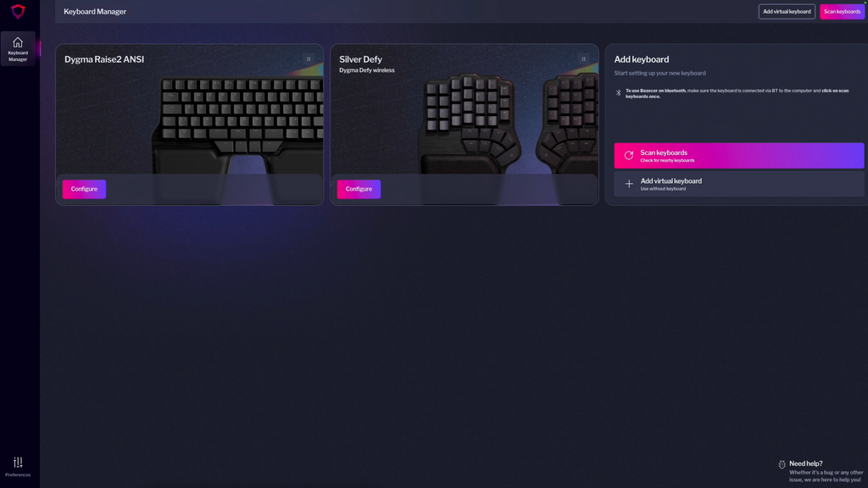Screen dimensions: 868x488
Task: Click the Keyboard Manager page heading
Action: pyautogui.click(x=95, y=12)
